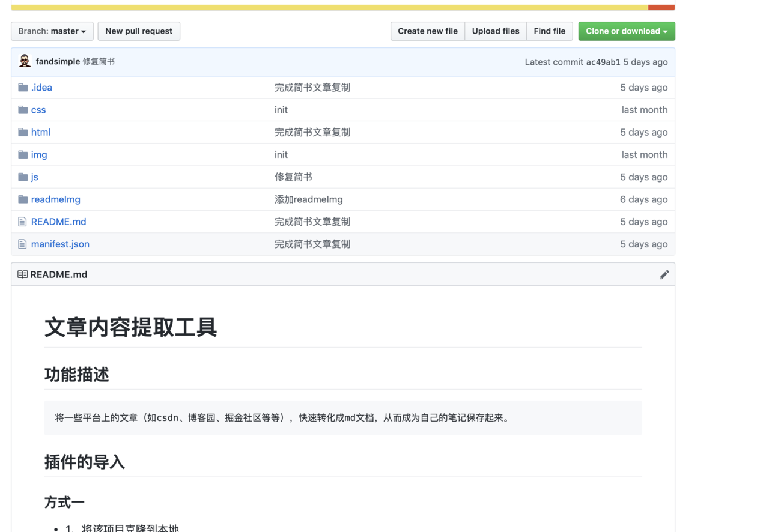
Task: Click the manifest.json file icon
Action: click(22, 244)
